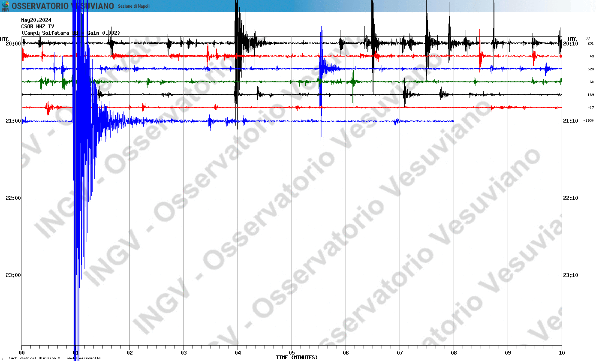Click the 04 minute axis label
Image resolution: width=596 pixels, height=364 pixels.
(x=238, y=353)
